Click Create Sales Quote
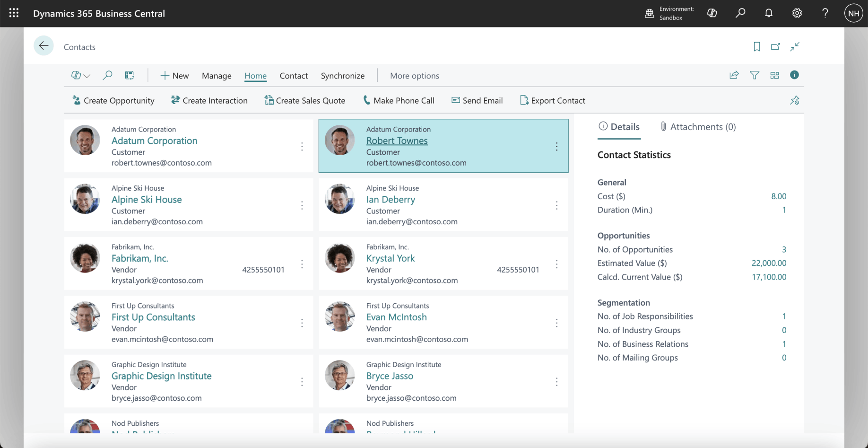 [305, 100]
